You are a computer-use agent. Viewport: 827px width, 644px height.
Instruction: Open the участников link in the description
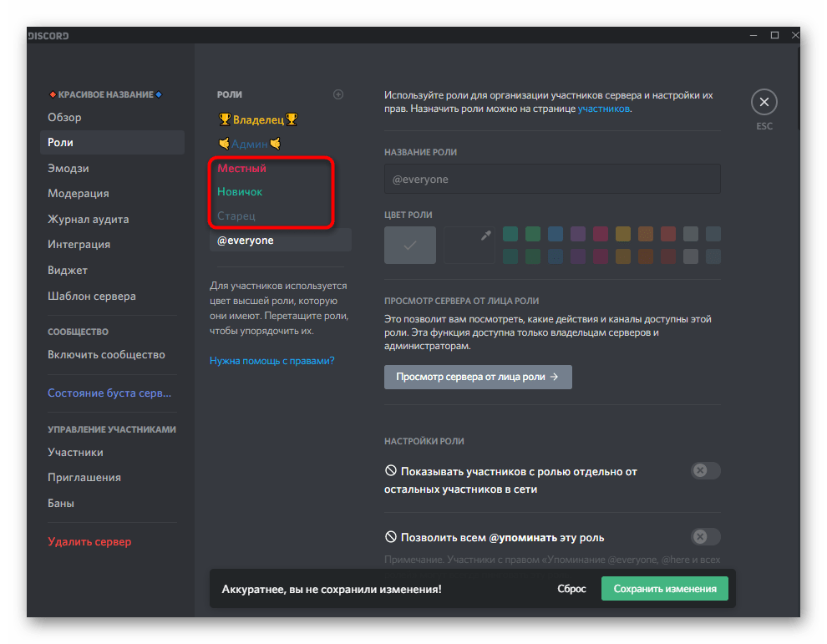[603, 109]
